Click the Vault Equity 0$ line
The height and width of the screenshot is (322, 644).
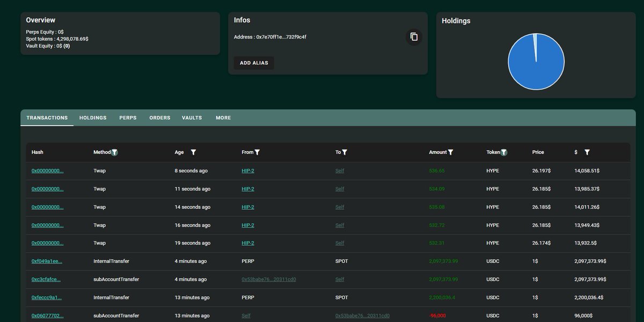pos(48,46)
